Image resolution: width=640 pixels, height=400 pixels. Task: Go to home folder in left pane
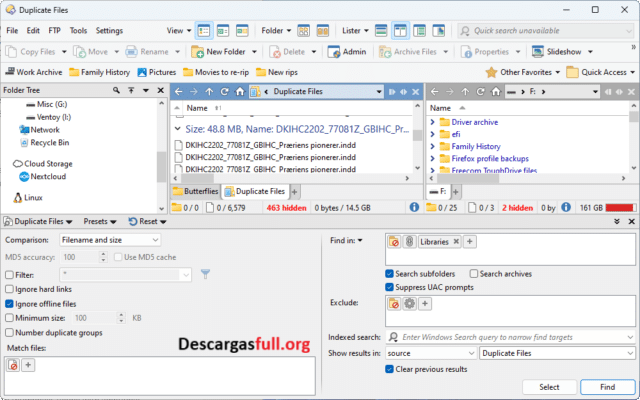(x=240, y=92)
